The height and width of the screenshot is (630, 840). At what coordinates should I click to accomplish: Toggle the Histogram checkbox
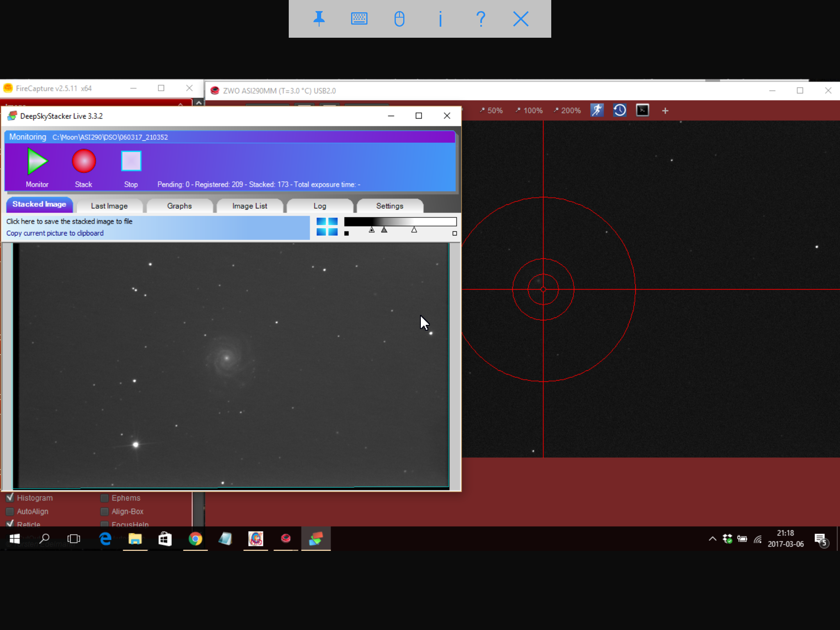10,498
